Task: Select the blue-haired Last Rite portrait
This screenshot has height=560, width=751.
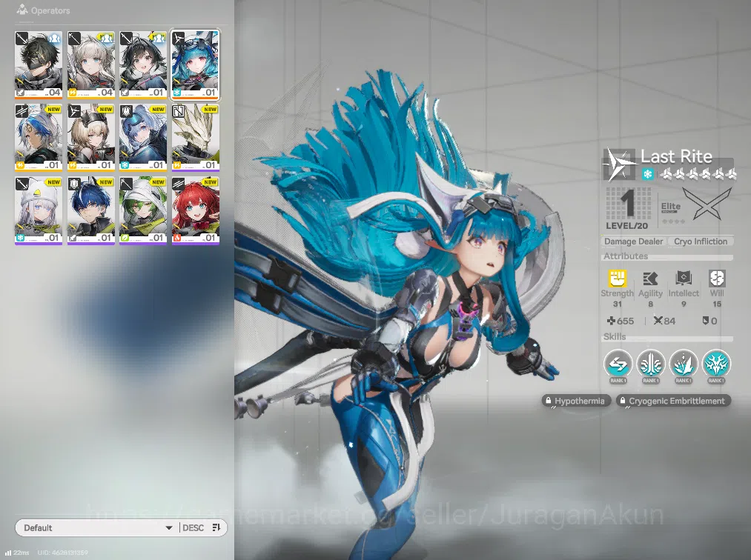Action: click(x=195, y=64)
